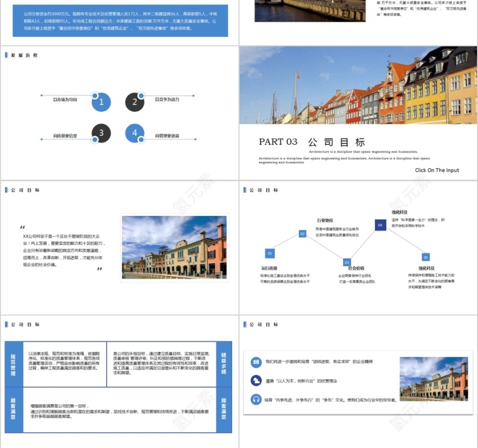Click the 'Click On The Input' text
The height and width of the screenshot is (448, 478).
436,170
